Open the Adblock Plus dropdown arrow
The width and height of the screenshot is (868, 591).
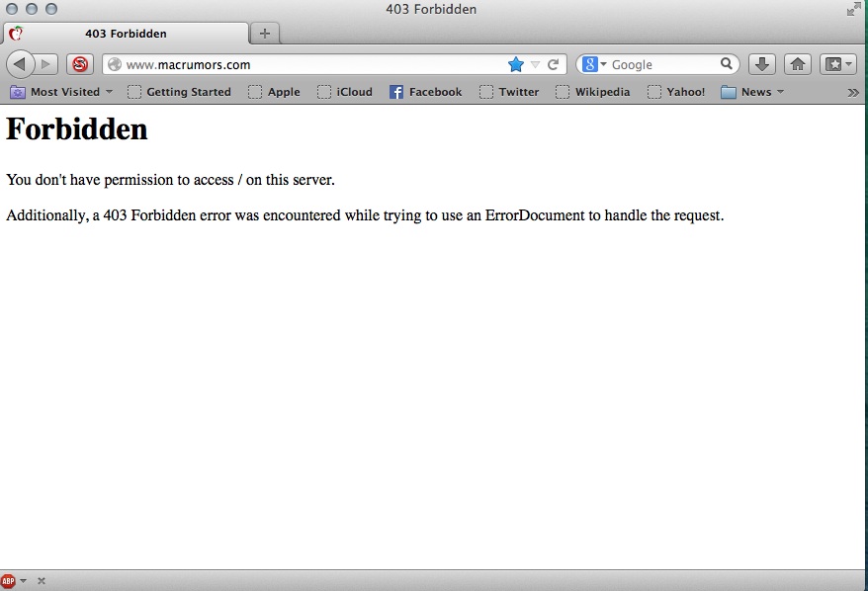click(x=24, y=581)
